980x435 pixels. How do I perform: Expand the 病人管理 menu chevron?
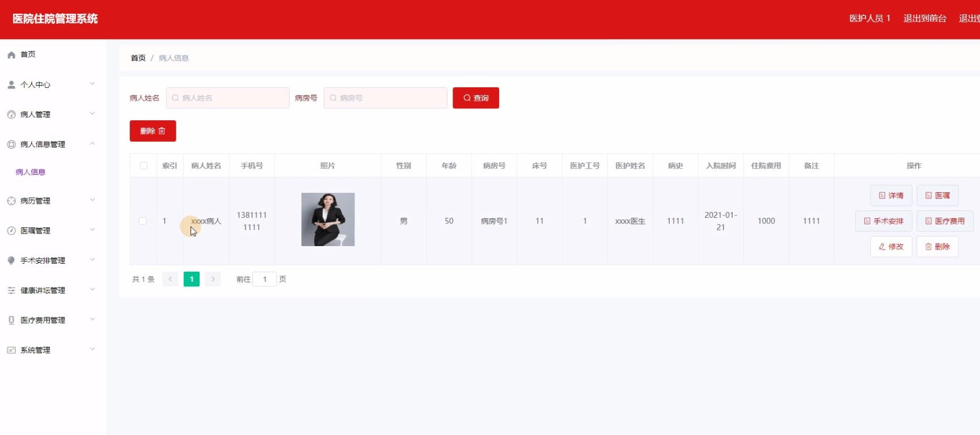(92, 114)
